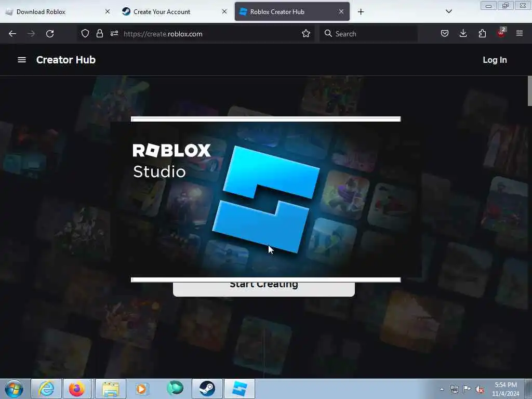
Task: Click the Show desktop strip
Action: coord(528,389)
